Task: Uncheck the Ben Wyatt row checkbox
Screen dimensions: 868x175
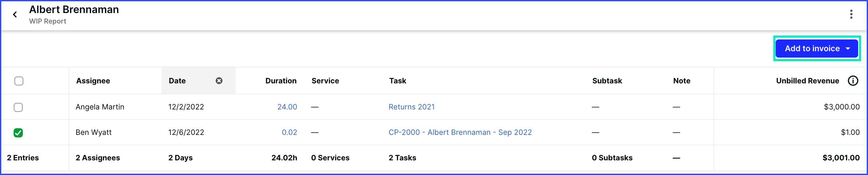Action: click(18, 133)
